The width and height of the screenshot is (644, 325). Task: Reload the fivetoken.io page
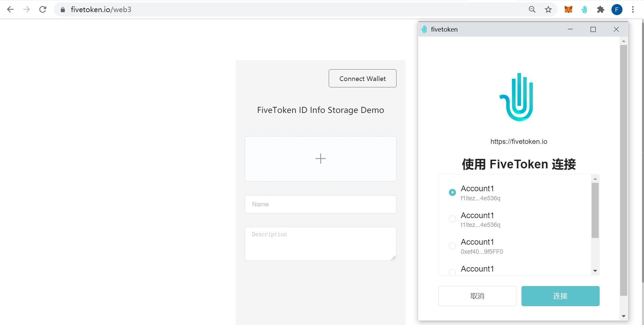click(x=43, y=9)
